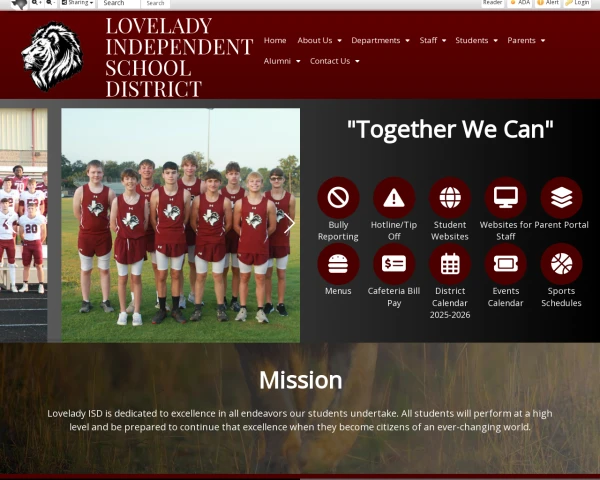Click the Menus burger icon
This screenshot has width=600, height=480.
[338, 264]
